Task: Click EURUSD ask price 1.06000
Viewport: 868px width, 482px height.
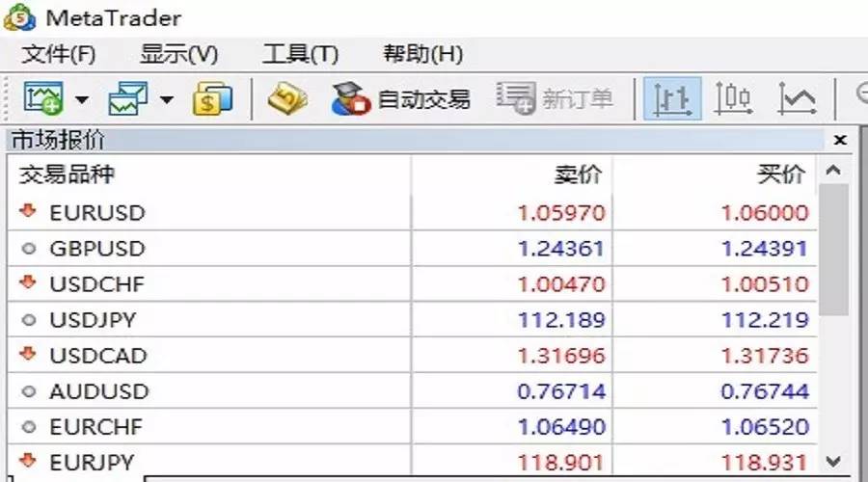Action: [x=765, y=213]
